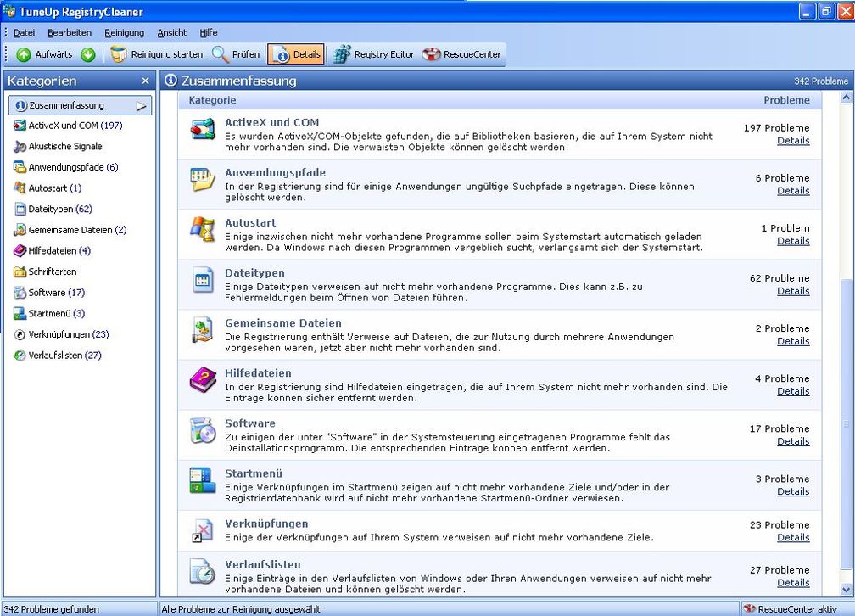The image size is (855, 616).
Task: Click the scrollbar down arrow in summary
Action: coord(846,590)
